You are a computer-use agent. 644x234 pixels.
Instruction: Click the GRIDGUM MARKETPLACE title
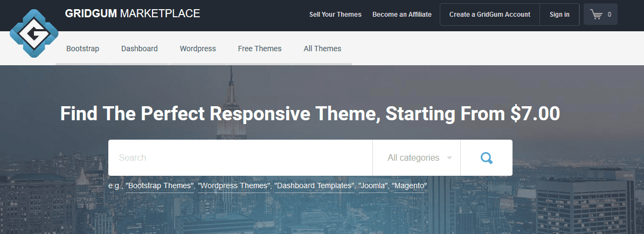coord(132,13)
